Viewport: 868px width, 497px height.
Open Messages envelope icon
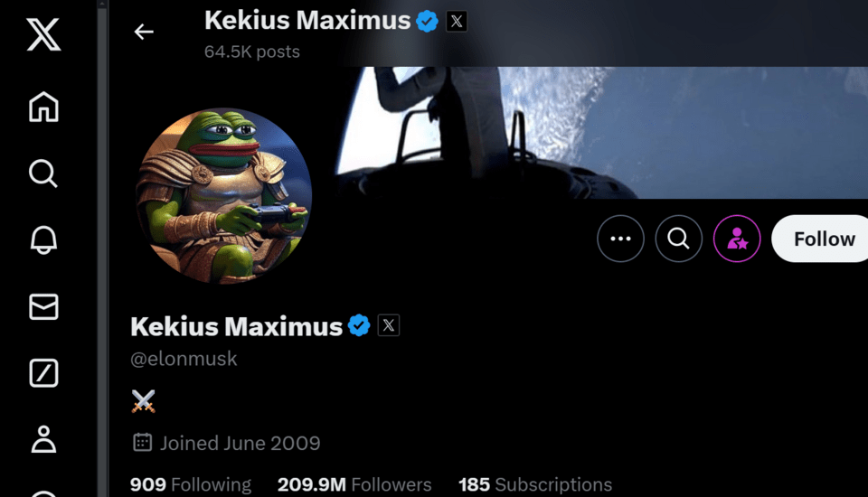click(43, 306)
